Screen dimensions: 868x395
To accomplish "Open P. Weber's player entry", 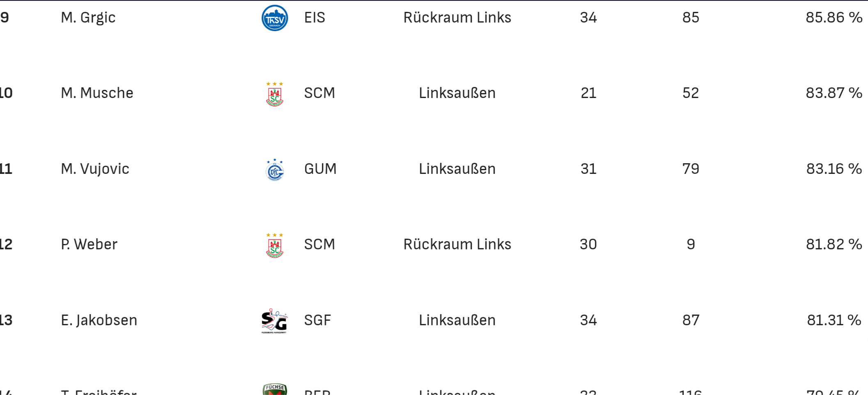I will (x=89, y=244).
